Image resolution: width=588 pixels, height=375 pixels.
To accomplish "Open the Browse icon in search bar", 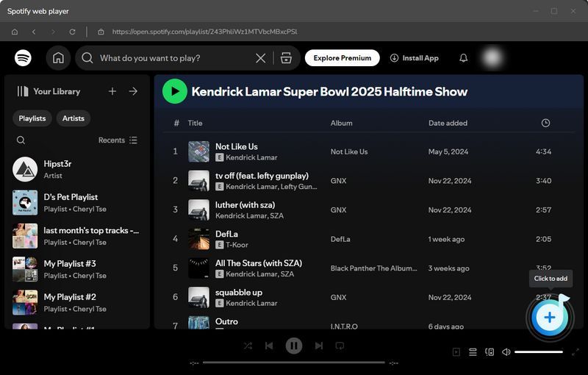I will [286, 58].
